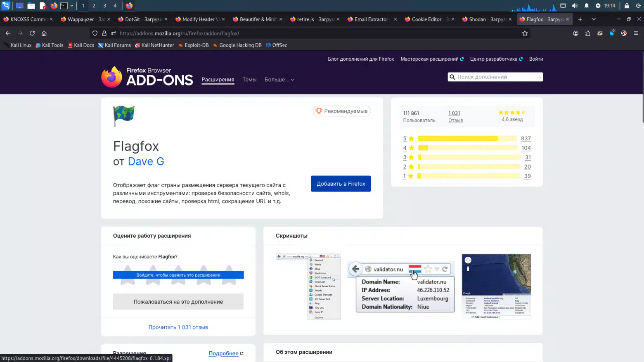Viewport: 644px width, 362px height.
Task: Filter reviews by 5 stars bar
Action: pyautogui.click(x=467, y=139)
